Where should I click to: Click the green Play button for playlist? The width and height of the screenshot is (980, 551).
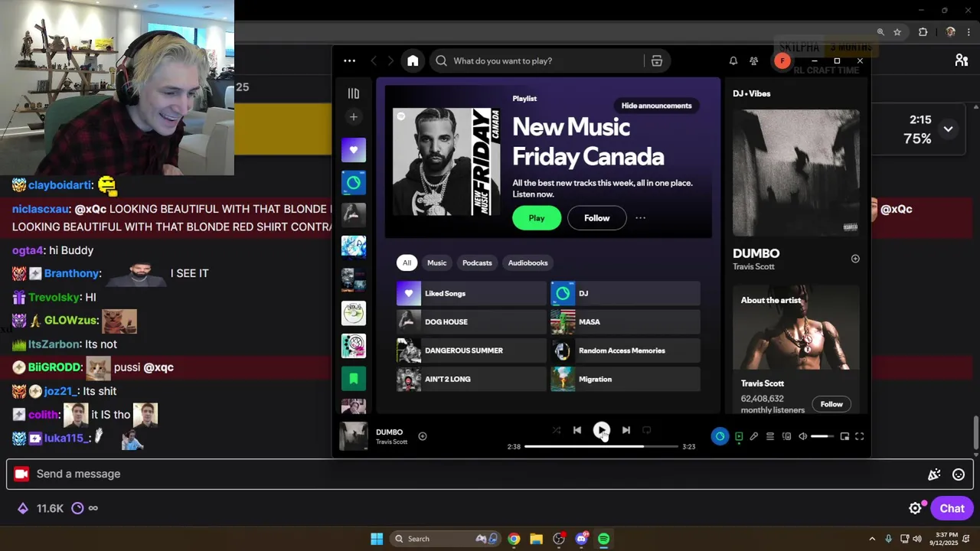click(x=537, y=218)
